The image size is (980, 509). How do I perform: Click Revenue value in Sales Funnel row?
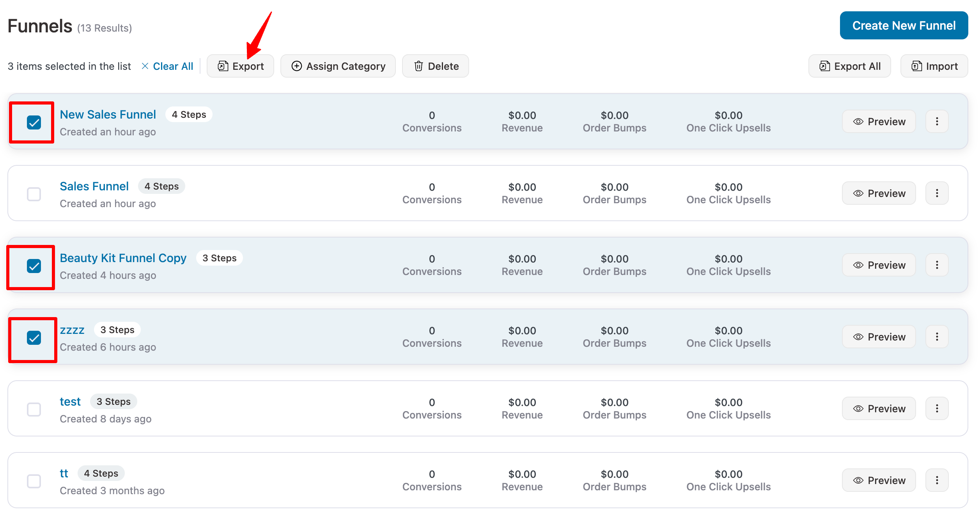(x=522, y=187)
